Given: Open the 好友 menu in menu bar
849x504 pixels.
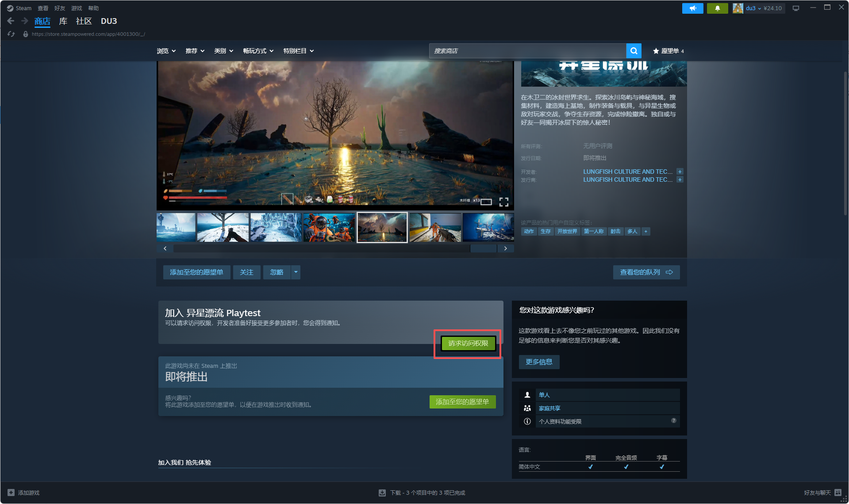Looking at the screenshot, I should point(60,8).
